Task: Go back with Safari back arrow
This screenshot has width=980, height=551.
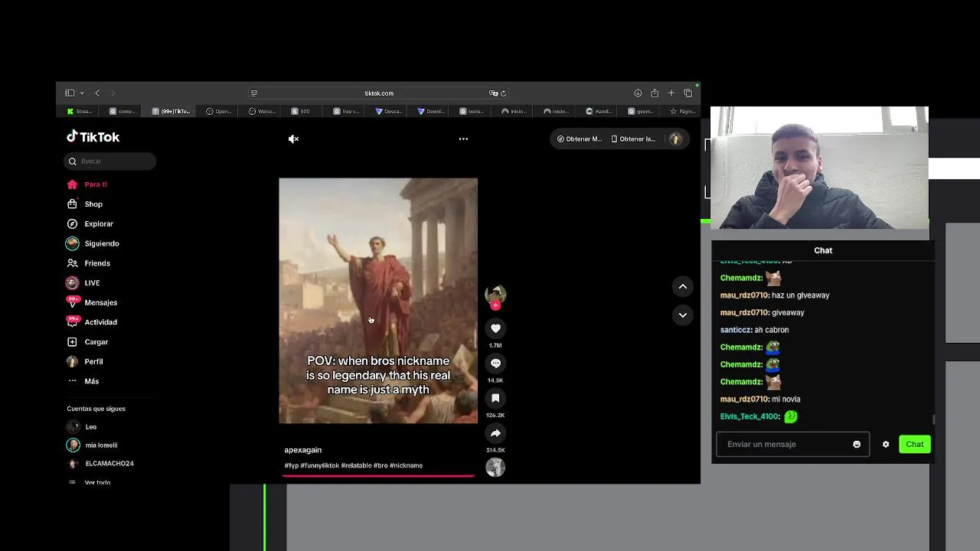Action: click(97, 93)
